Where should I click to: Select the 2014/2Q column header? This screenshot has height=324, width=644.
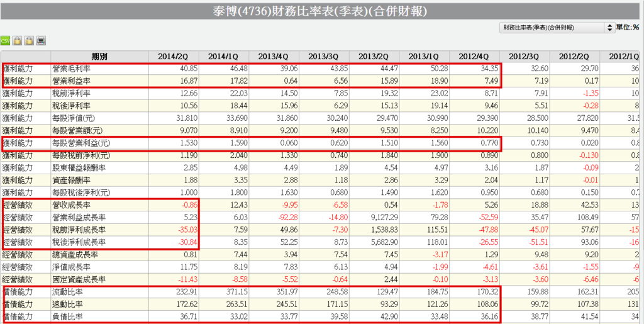pyautogui.click(x=174, y=57)
